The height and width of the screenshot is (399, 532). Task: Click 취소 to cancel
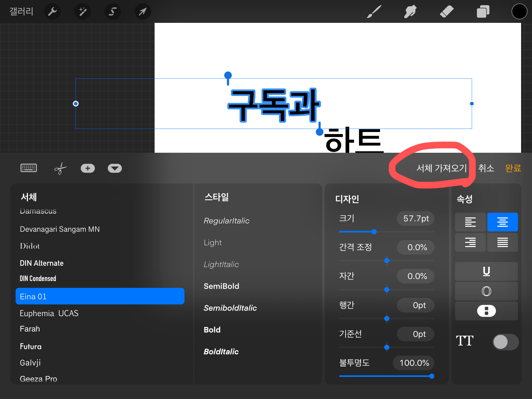486,168
